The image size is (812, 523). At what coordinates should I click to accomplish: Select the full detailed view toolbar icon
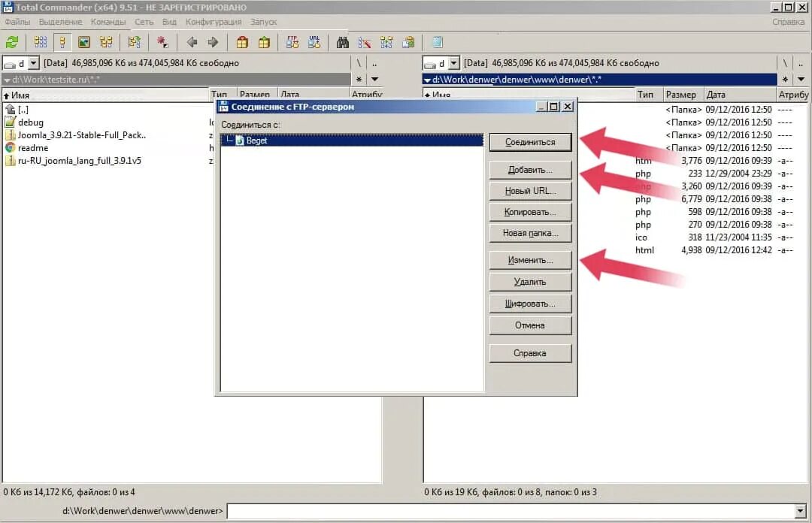[x=62, y=42]
